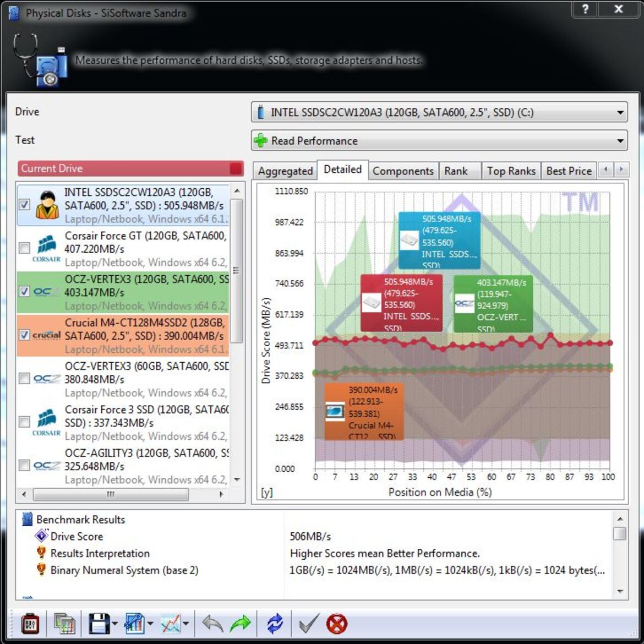The image size is (644, 644).
Task: Confirm with the checkmark OK icon
Action: [309, 624]
